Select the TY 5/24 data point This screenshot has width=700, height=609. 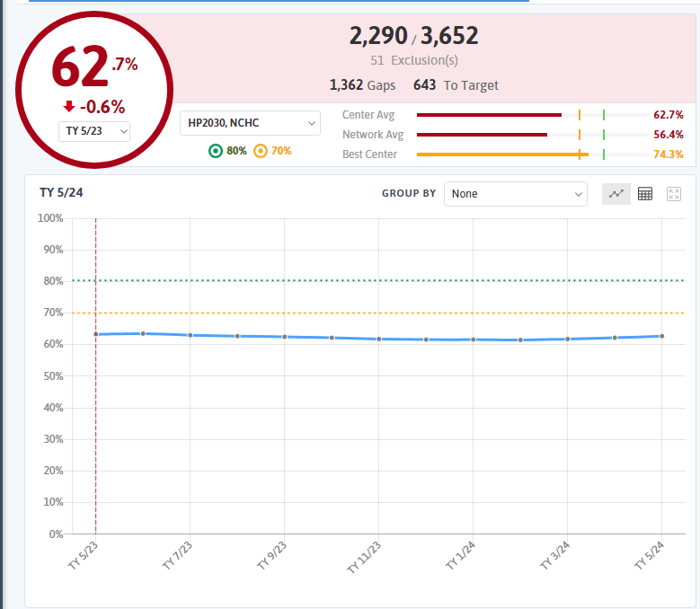pos(662,336)
